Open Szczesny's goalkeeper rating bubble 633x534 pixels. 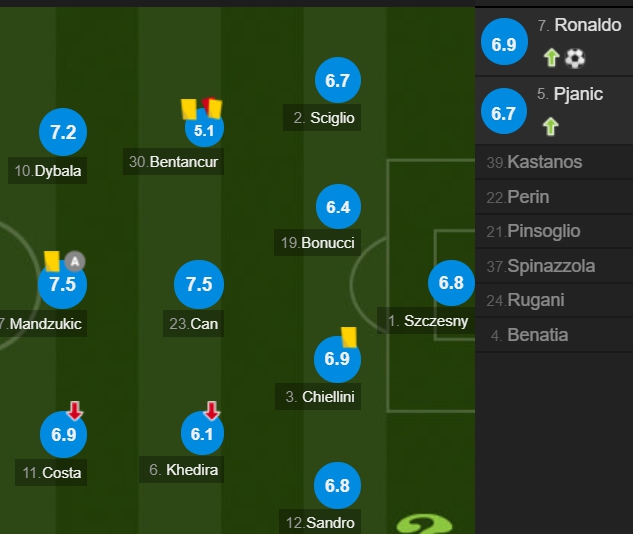(x=451, y=283)
